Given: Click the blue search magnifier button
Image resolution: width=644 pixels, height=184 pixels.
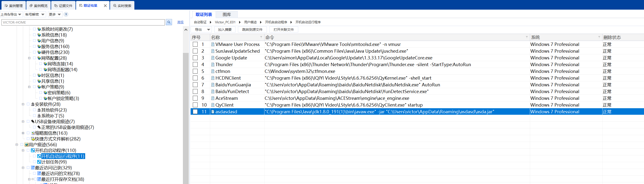Looking at the screenshot, I should pyautogui.click(x=169, y=22).
